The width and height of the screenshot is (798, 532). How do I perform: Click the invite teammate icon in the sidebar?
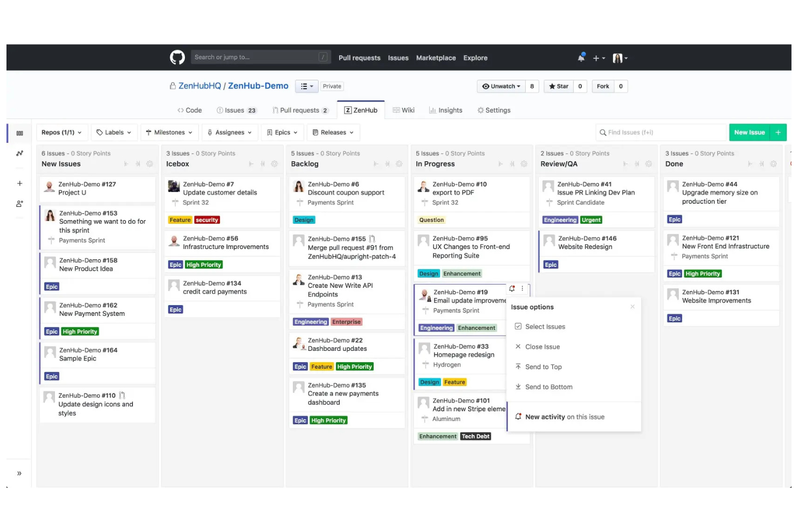(x=19, y=204)
